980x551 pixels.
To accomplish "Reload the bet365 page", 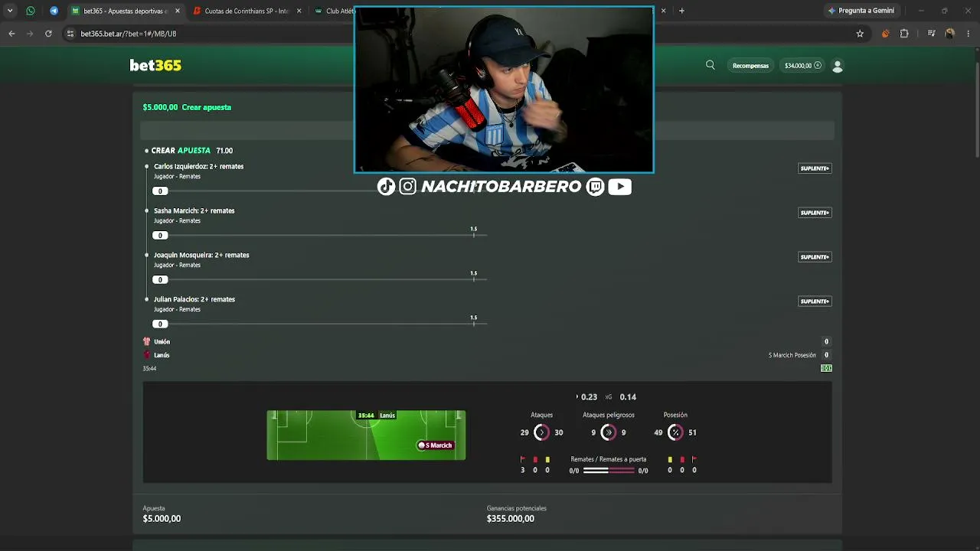I will 48,34.
